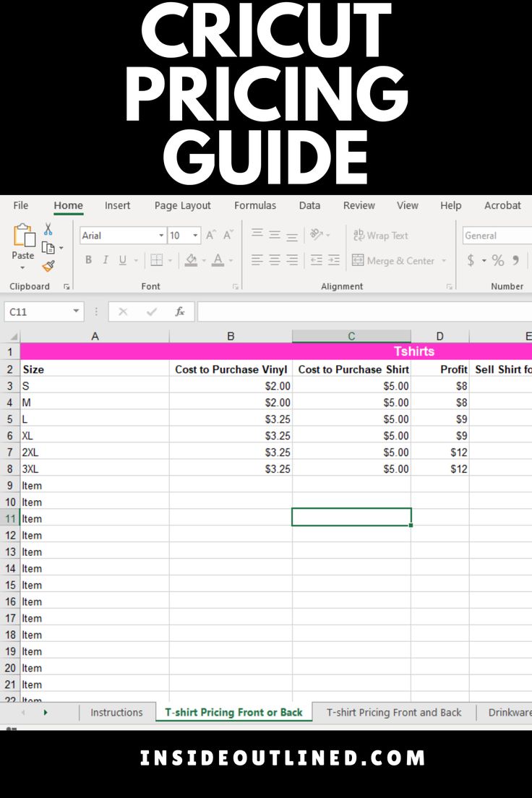Select column B header
This screenshot has width=532, height=798.
pyautogui.click(x=231, y=336)
